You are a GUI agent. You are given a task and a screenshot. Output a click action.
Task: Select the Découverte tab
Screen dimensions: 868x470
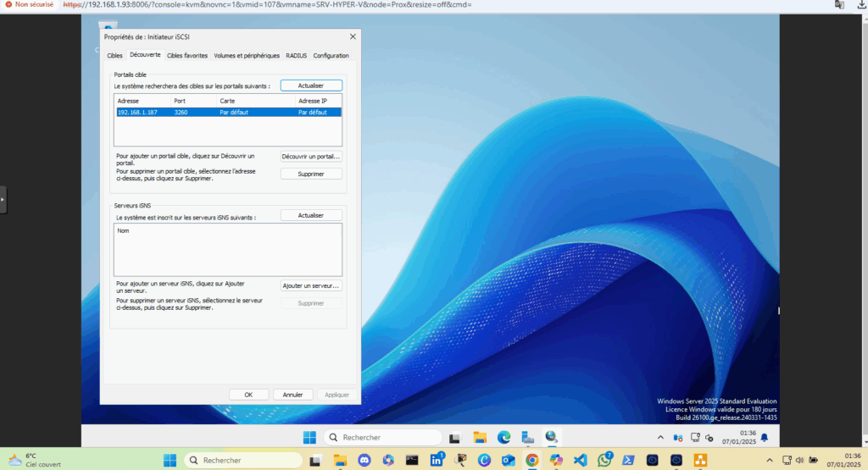pos(145,55)
